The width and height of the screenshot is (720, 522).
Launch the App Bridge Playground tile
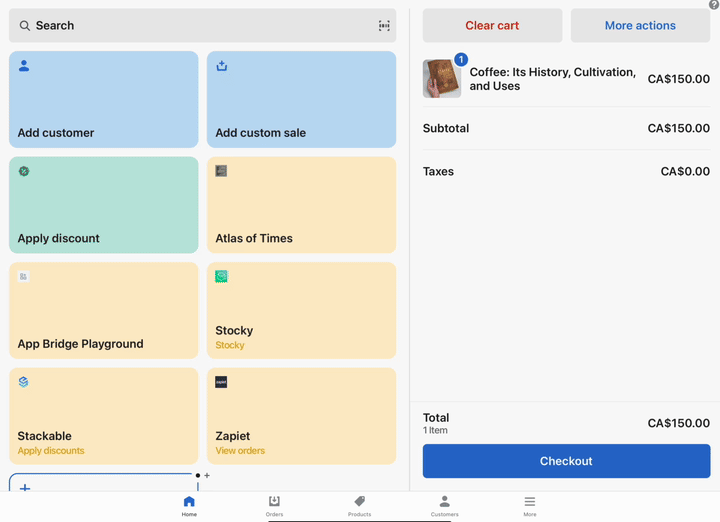click(104, 310)
